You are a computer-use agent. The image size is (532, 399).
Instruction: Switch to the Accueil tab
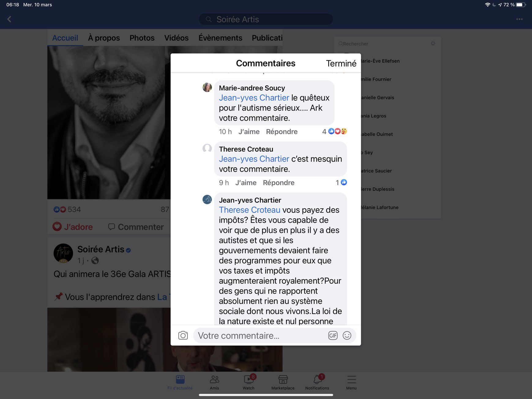[x=65, y=38]
